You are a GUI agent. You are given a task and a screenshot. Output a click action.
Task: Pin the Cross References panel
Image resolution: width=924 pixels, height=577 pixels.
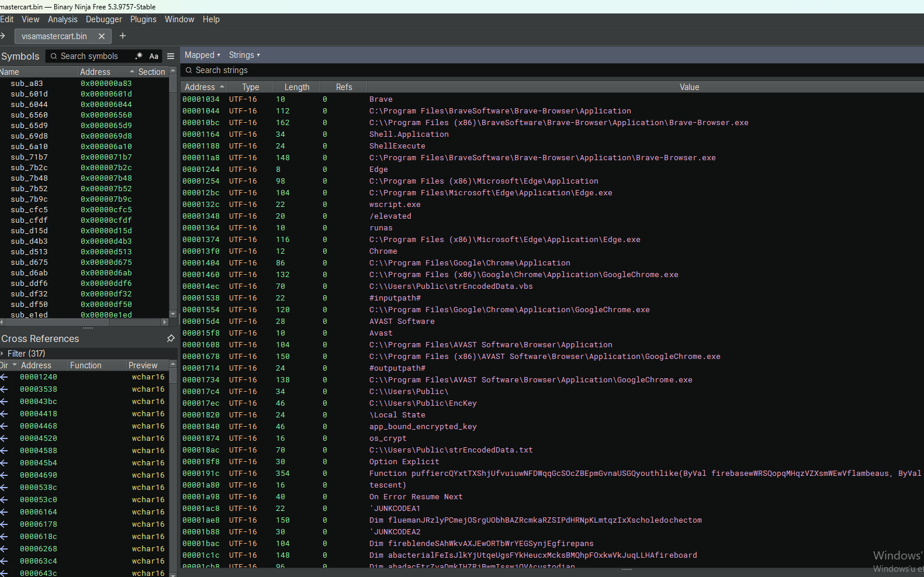tap(171, 338)
